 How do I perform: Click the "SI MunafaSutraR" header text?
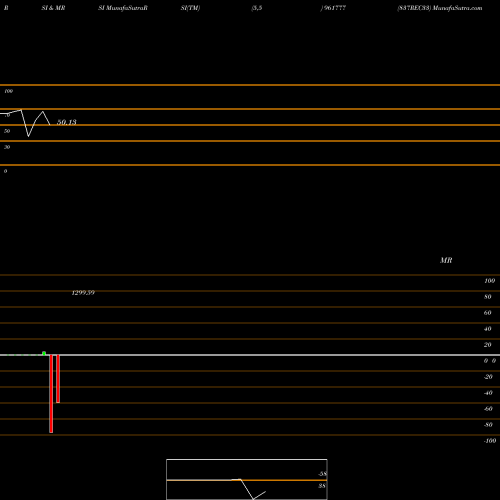pos(123,8)
